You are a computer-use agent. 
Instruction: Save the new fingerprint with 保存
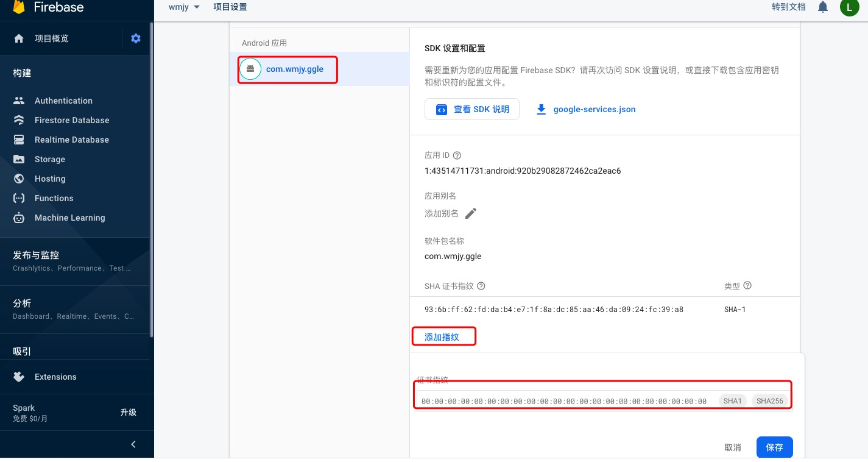[x=774, y=447]
